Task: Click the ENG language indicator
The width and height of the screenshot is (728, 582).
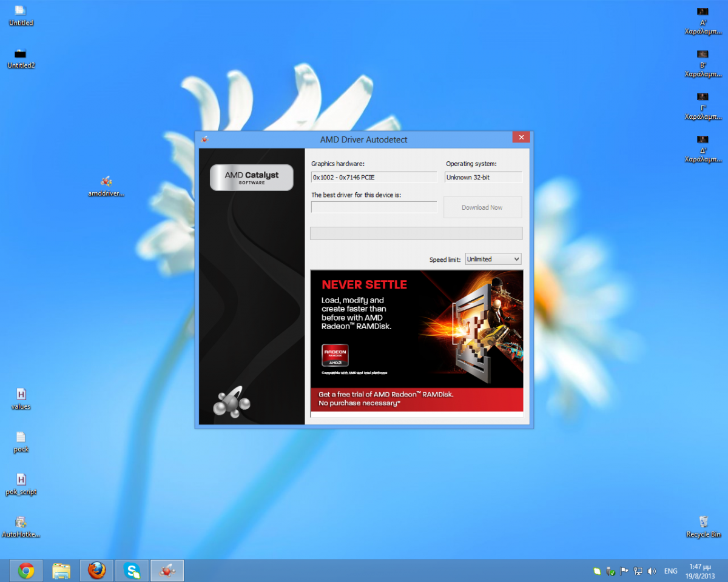Action: 670,571
